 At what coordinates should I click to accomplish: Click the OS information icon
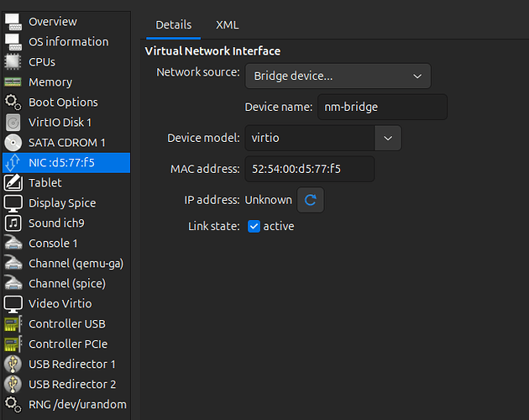tap(13, 42)
